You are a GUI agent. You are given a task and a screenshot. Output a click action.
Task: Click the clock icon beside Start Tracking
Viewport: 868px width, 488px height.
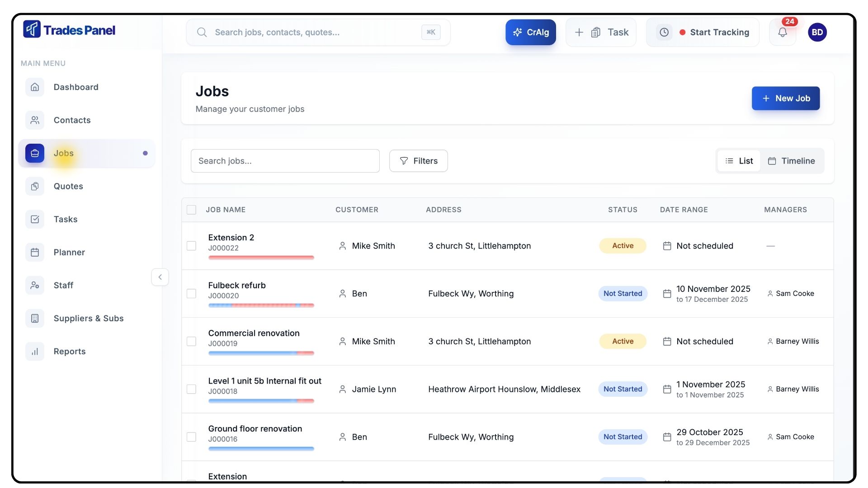coord(664,33)
